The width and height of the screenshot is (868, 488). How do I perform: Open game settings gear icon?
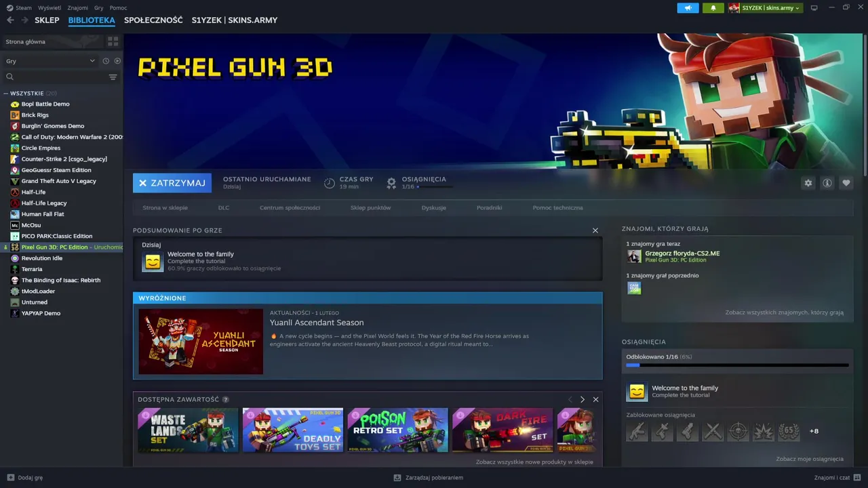tap(808, 183)
